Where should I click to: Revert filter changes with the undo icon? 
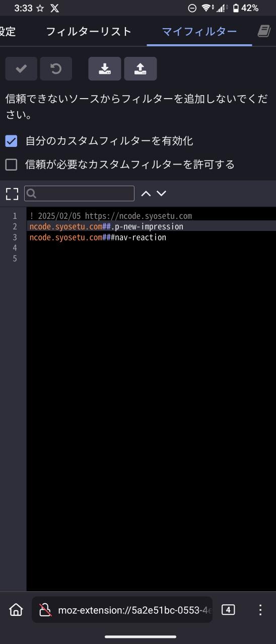pyautogui.click(x=56, y=68)
